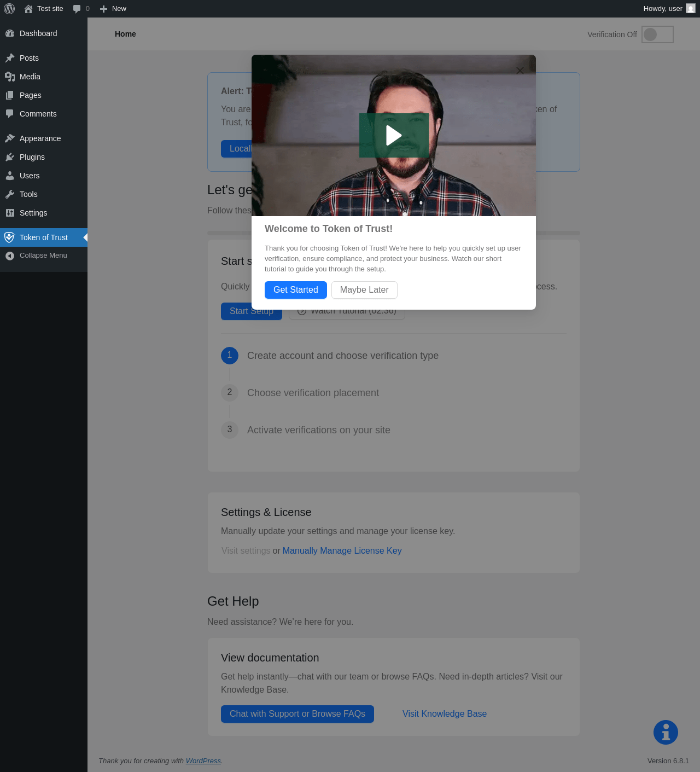Click the Posts pin icon
The image size is (700, 772).
coord(10,58)
